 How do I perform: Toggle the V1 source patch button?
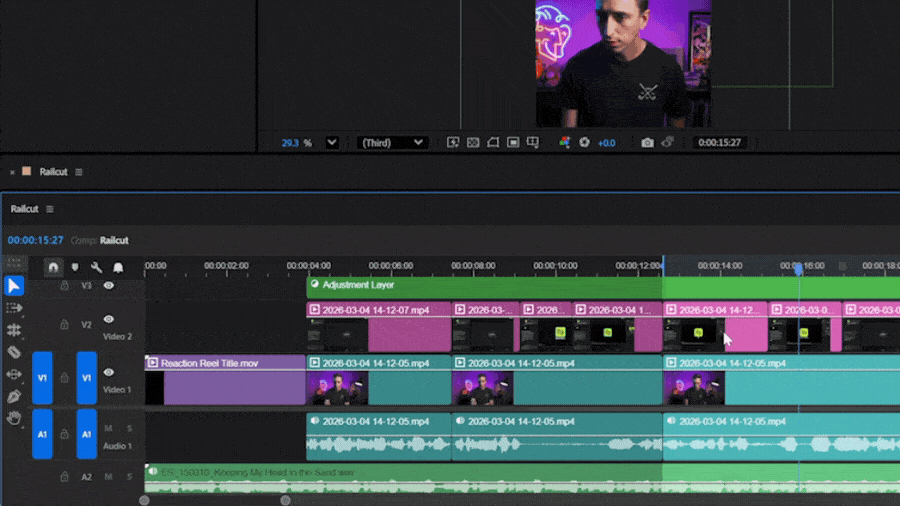tap(42, 378)
